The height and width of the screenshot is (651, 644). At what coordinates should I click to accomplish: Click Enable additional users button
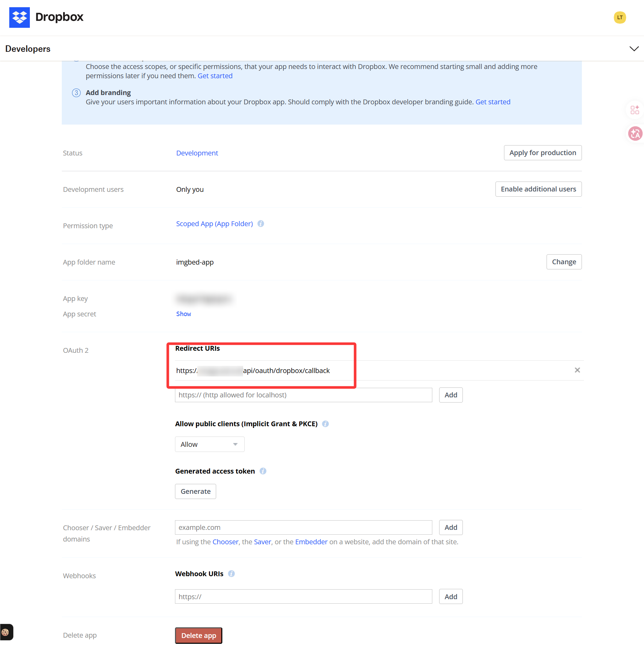pyautogui.click(x=538, y=189)
